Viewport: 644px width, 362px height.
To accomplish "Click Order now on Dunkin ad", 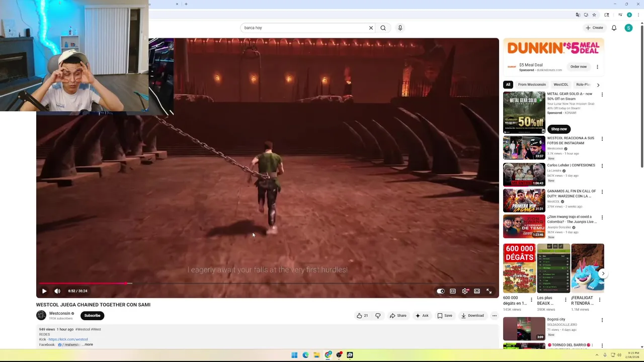I will [579, 66].
